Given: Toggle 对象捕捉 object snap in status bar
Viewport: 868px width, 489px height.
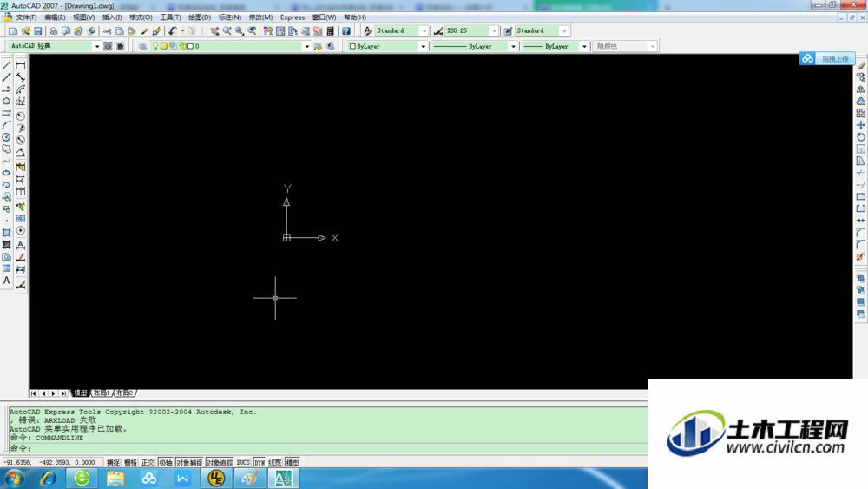Looking at the screenshot, I should pos(189,462).
